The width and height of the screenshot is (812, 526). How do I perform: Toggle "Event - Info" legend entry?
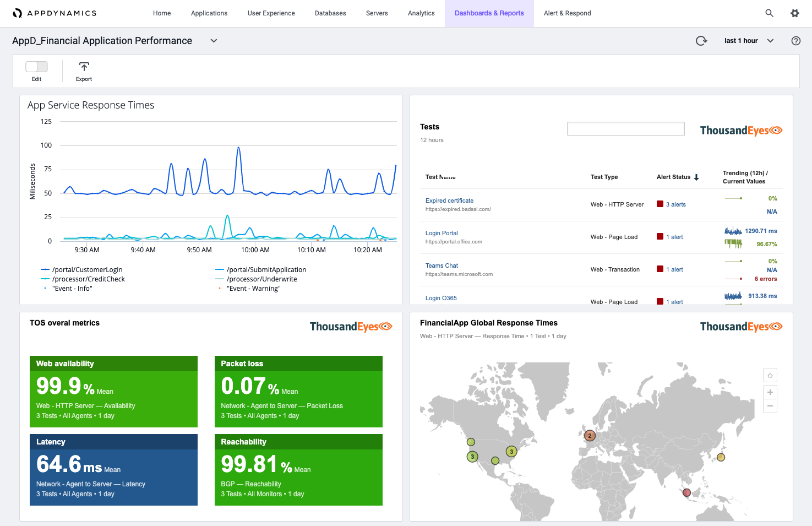pyautogui.click(x=67, y=288)
